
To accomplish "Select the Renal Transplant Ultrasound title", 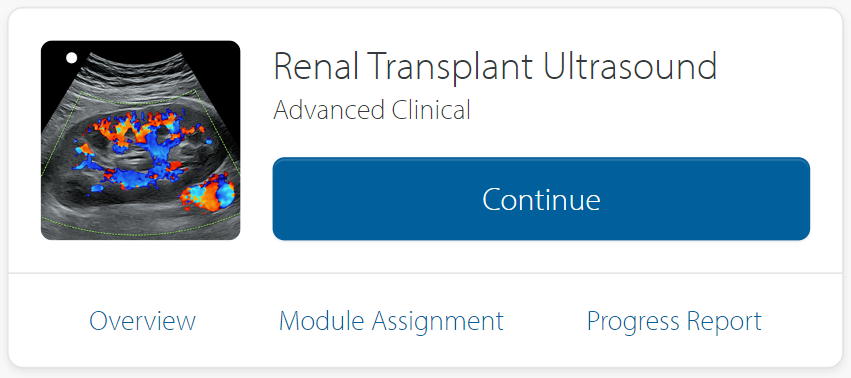I will [x=495, y=66].
